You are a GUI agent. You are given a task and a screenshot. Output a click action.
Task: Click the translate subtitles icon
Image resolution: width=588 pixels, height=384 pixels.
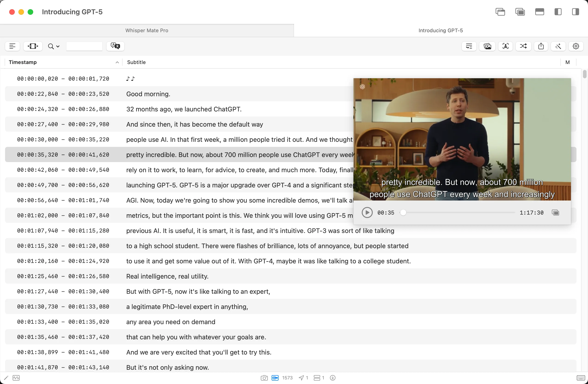[115, 46]
